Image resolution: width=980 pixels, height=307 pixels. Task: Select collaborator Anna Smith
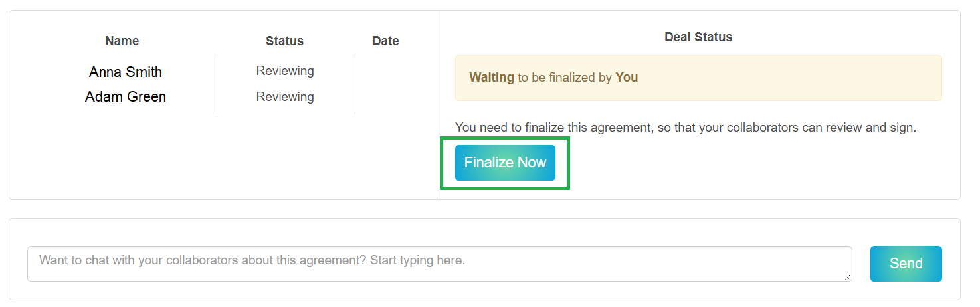coord(126,72)
